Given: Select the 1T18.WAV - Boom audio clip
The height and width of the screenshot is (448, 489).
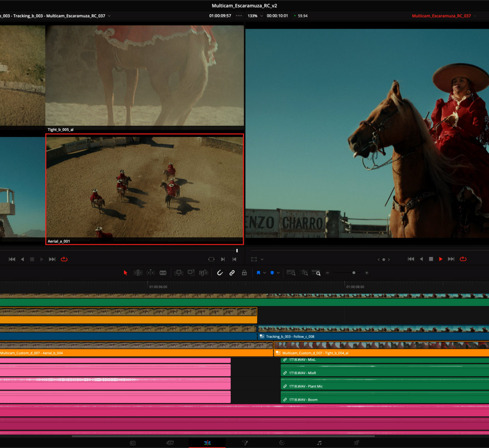Looking at the screenshot, I should [385, 397].
